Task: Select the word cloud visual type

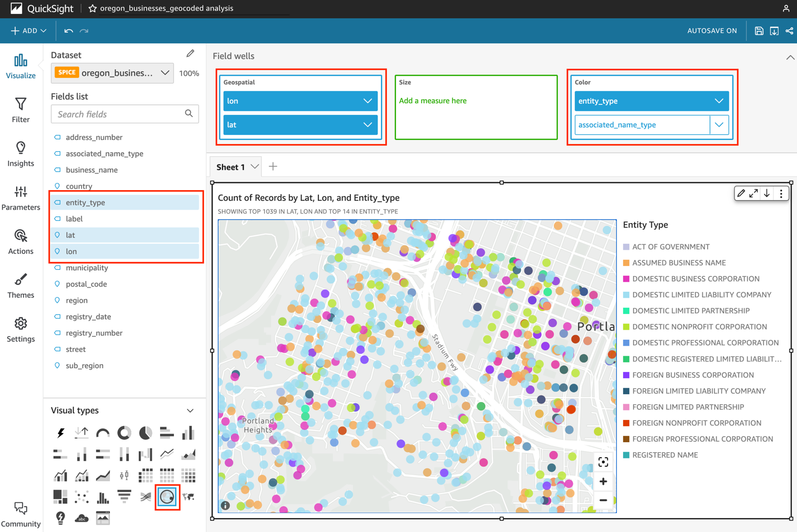Action: click(x=81, y=518)
